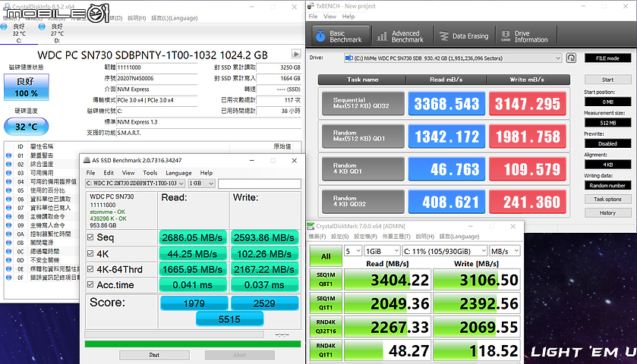
Task: Click the Writing data Random number field
Action: tap(607, 186)
